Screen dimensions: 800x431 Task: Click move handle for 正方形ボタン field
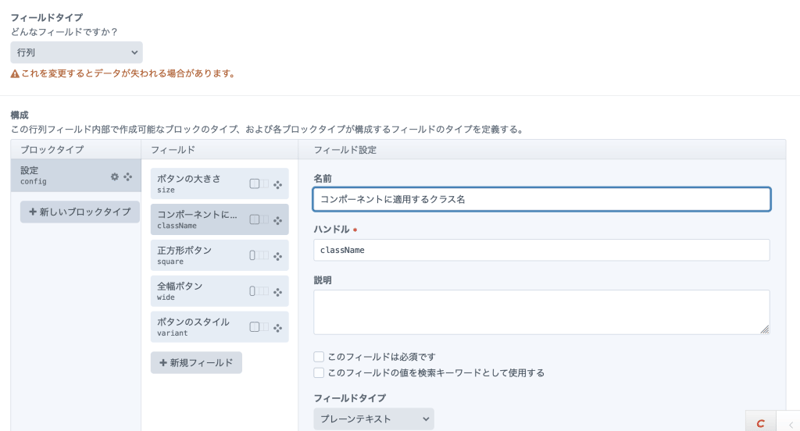click(278, 256)
